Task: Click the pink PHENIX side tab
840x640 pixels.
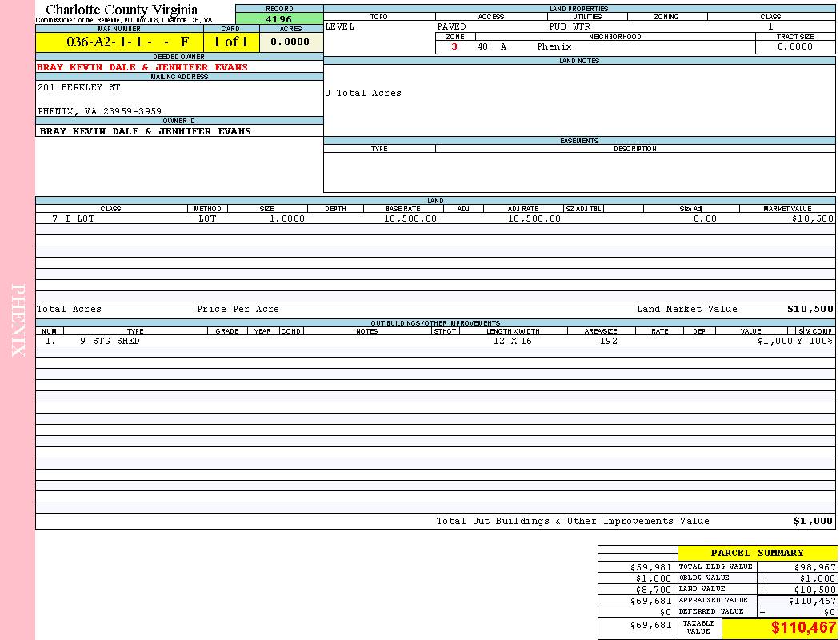Action: point(18,320)
